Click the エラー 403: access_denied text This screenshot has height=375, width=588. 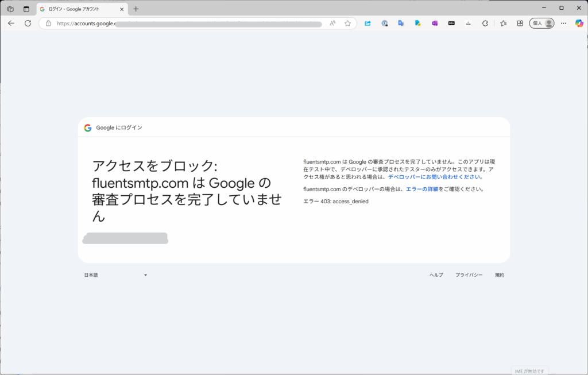click(x=335, y=202)
